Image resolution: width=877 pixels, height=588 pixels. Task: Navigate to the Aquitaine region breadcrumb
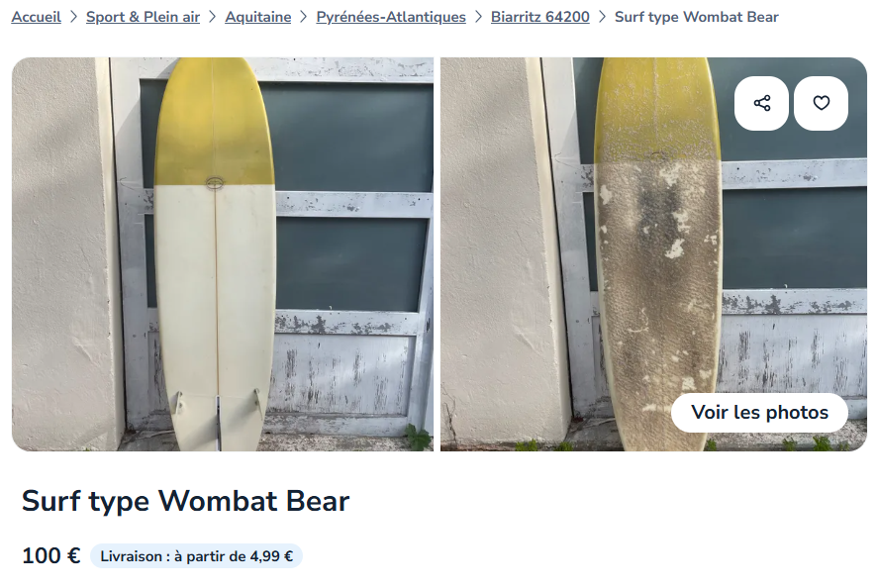257,17
